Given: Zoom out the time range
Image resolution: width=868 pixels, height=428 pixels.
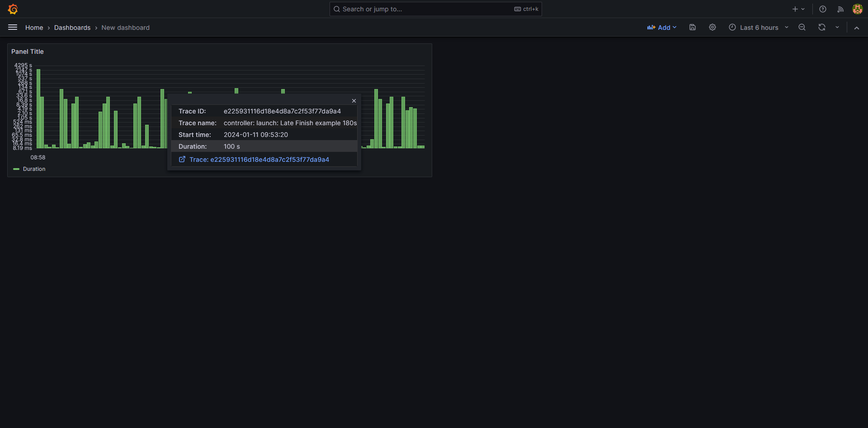Looking at the screenshot, I should [x=802, y=28].
